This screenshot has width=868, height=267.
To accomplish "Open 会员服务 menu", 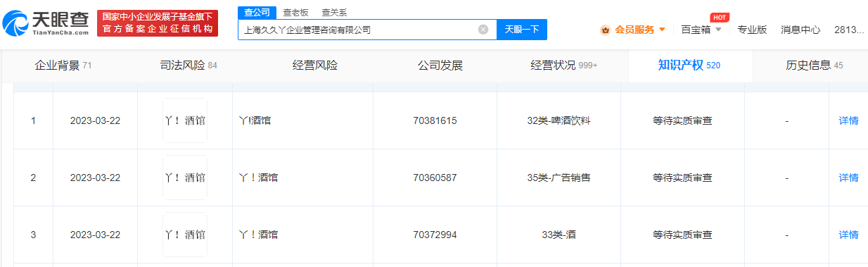I will [x=634, y=30].
